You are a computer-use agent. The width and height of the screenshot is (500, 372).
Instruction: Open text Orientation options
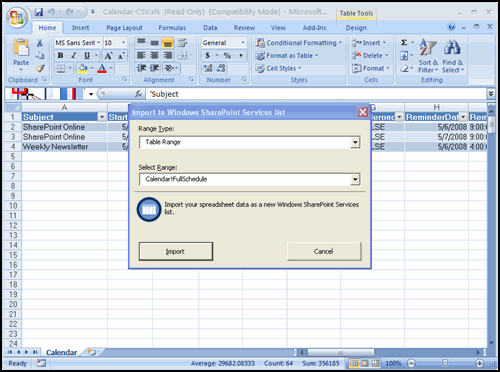170,68
